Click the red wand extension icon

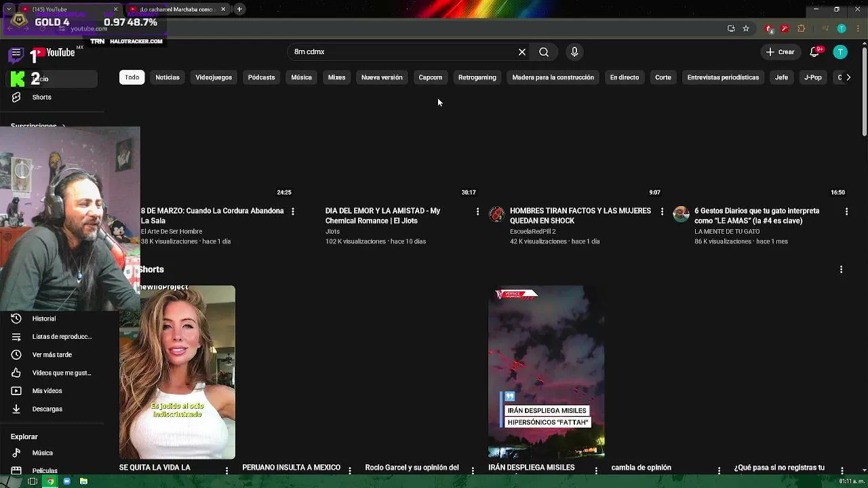point(785,28)
